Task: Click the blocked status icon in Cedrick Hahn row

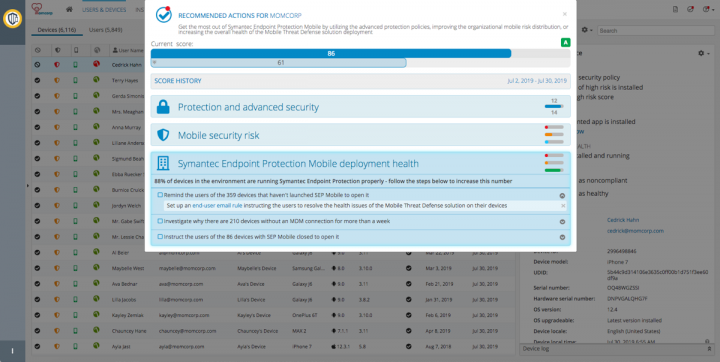Action: click(x=38, y=65)
